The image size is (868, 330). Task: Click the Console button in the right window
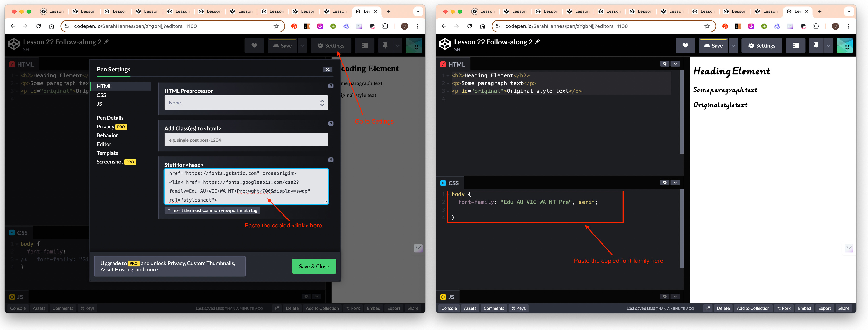click(449, 308)
